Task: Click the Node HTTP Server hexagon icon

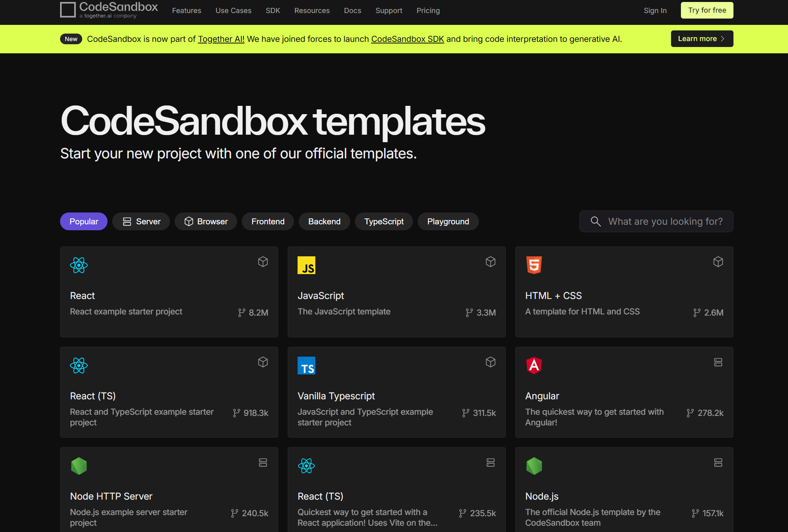Action: [79, 466]
